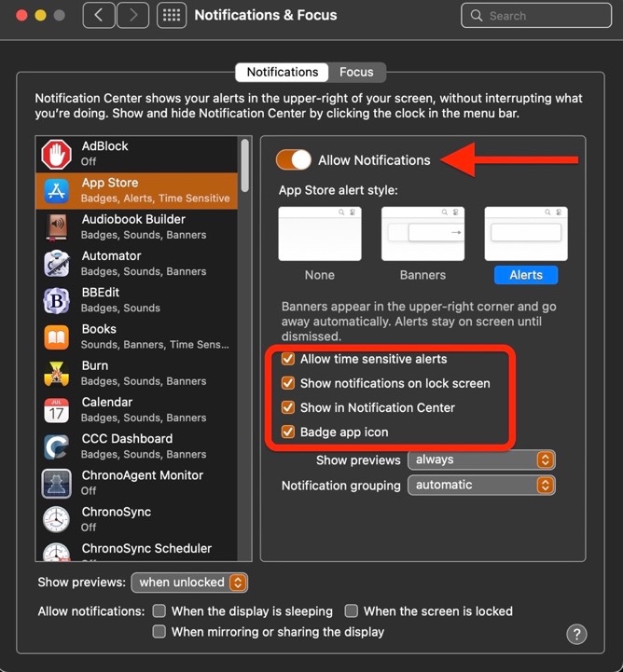Select the ChronoSync entry

[x=137, y=520]
